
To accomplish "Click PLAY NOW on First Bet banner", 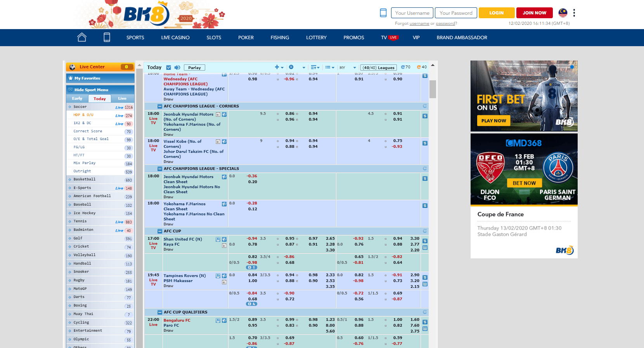I will coord(493,121).
